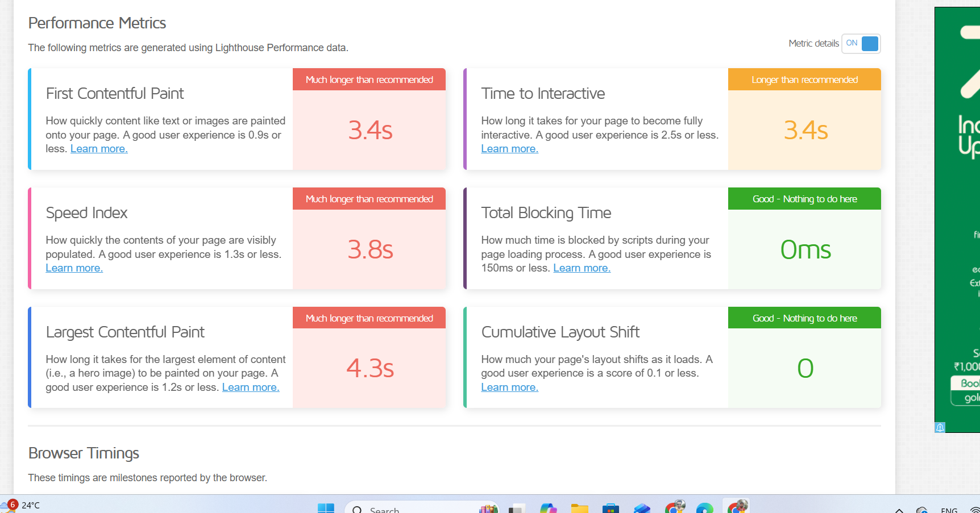Image resolution: width=980 pixels, height=513 pixels.
Task: Open File Explorer from the taskbar
Action: pyautogui.click(x=579, y=508)
